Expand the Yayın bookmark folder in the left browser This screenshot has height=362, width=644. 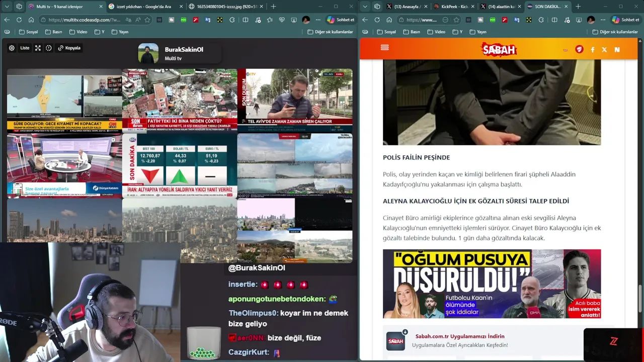pyautogui.click(x=120, y=32)
